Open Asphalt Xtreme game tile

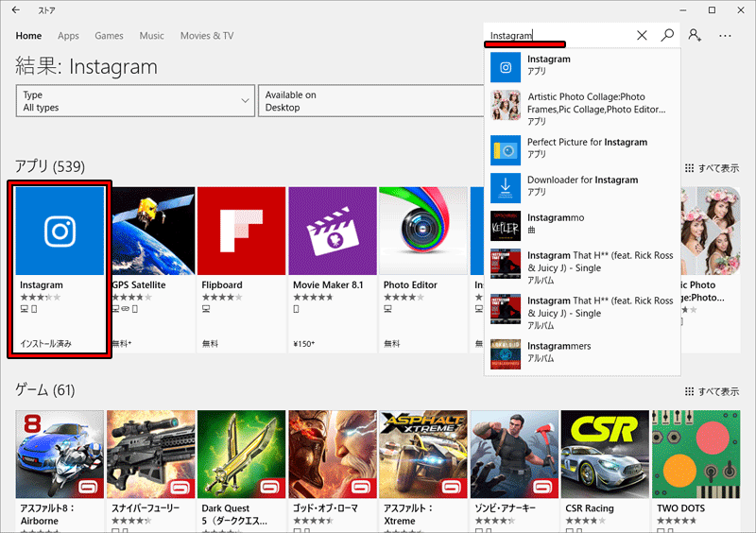(x=423, y=471)
